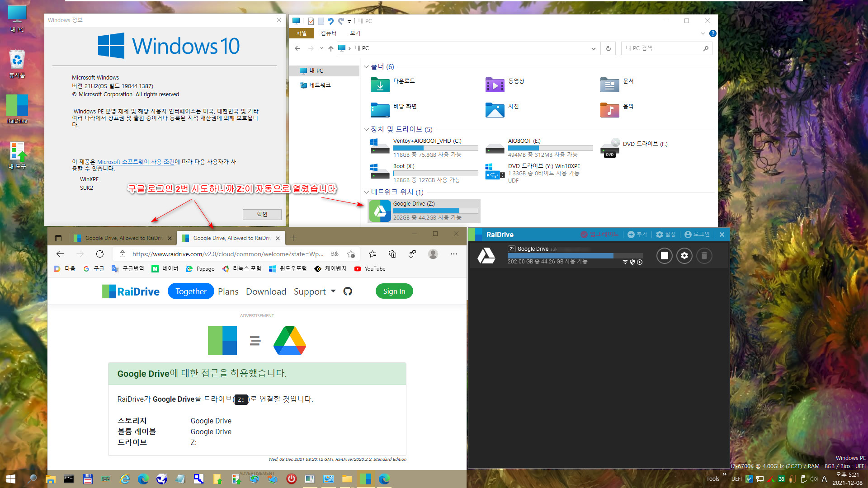This screenshot has height=488, width=868.
Task: Expand the Support dropdown on RaiDrive site
Action: click(315, 291)
